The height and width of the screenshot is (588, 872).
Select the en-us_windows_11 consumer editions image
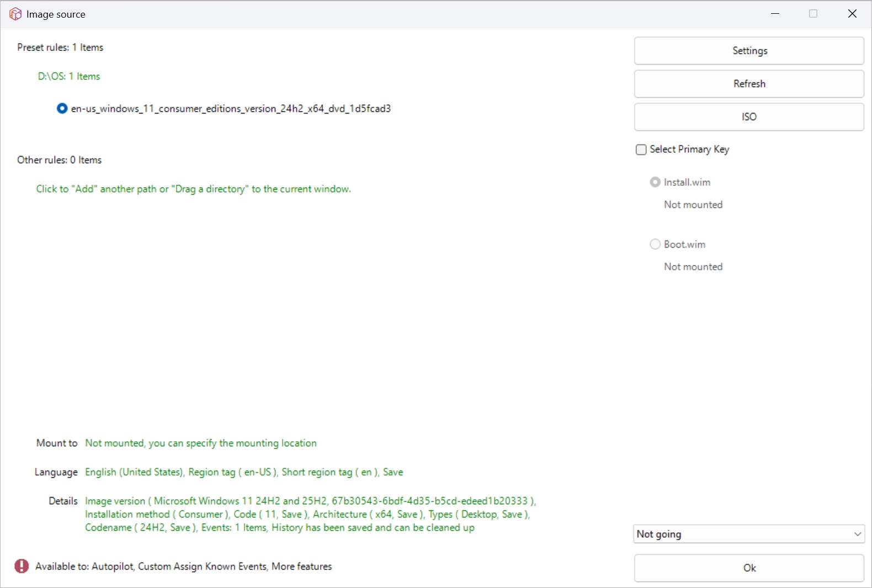click(62, 109)
